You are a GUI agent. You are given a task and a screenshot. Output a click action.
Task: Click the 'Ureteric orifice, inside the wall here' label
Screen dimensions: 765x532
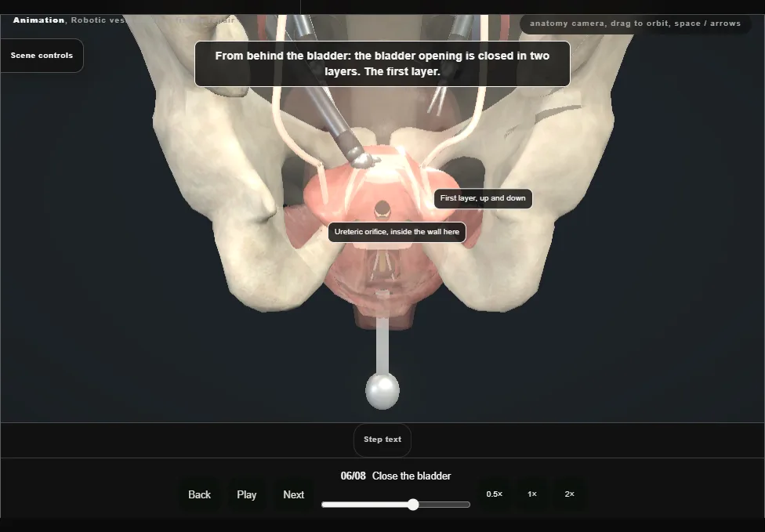pyautogui.click(x=397, y=232)
